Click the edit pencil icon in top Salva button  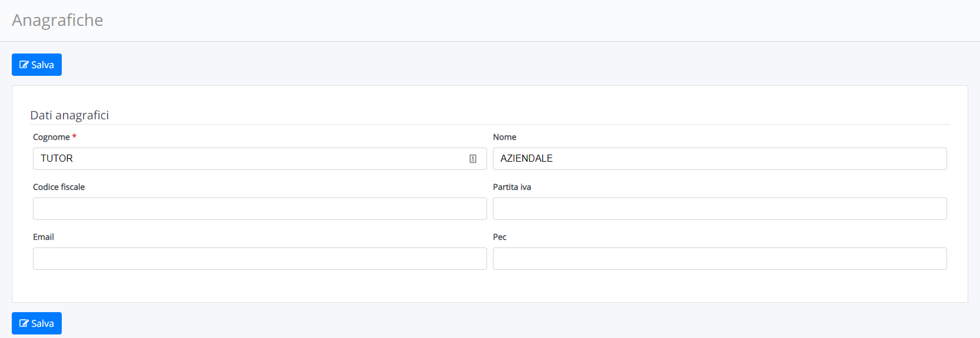pyautogui.click(x=24, y=65)
